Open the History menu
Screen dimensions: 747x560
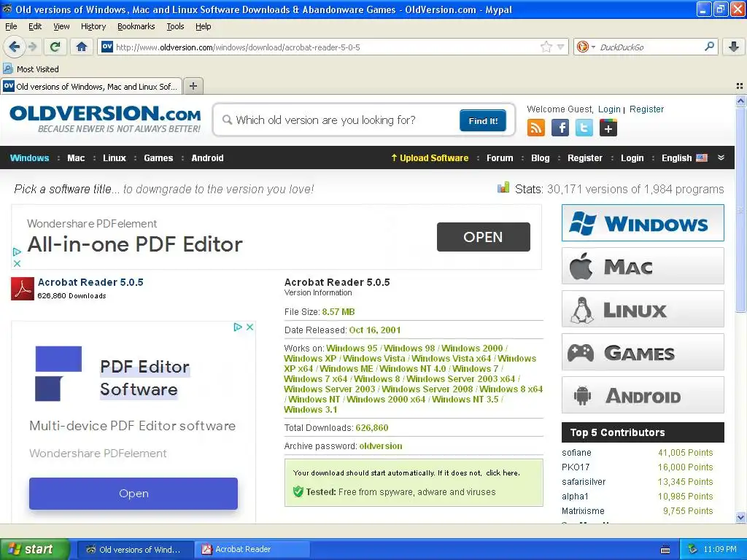(x=93, y=26)
